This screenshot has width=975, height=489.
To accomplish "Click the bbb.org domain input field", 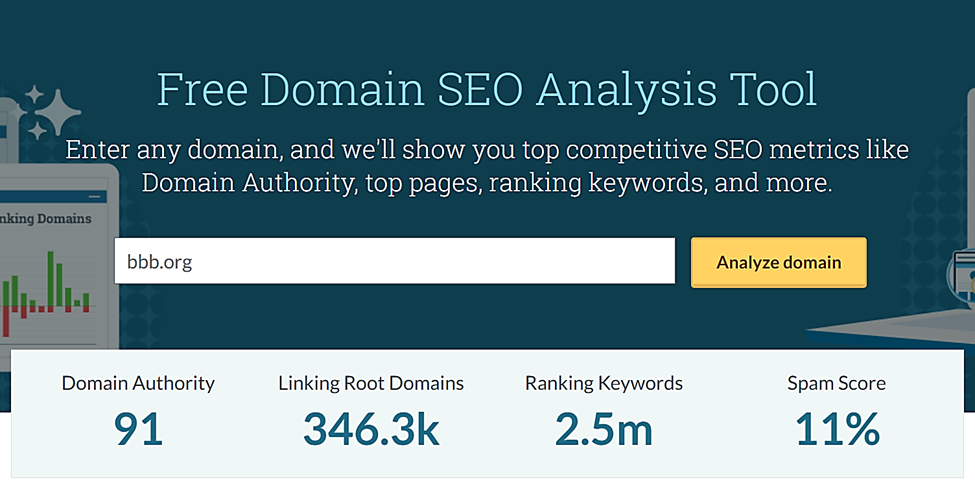I will pos(394,262).
